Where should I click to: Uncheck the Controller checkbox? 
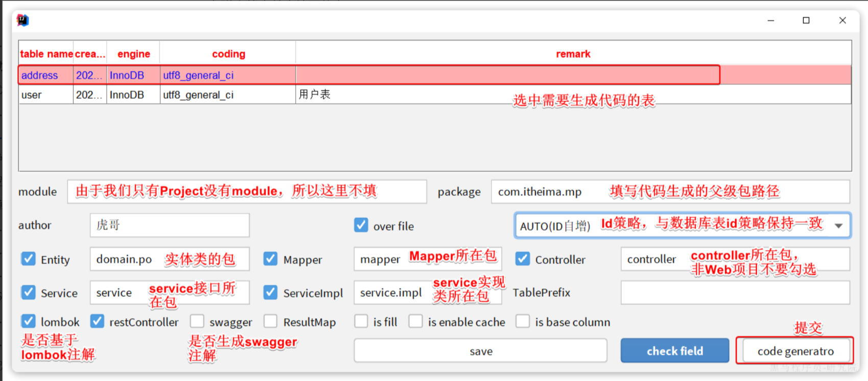523,259
